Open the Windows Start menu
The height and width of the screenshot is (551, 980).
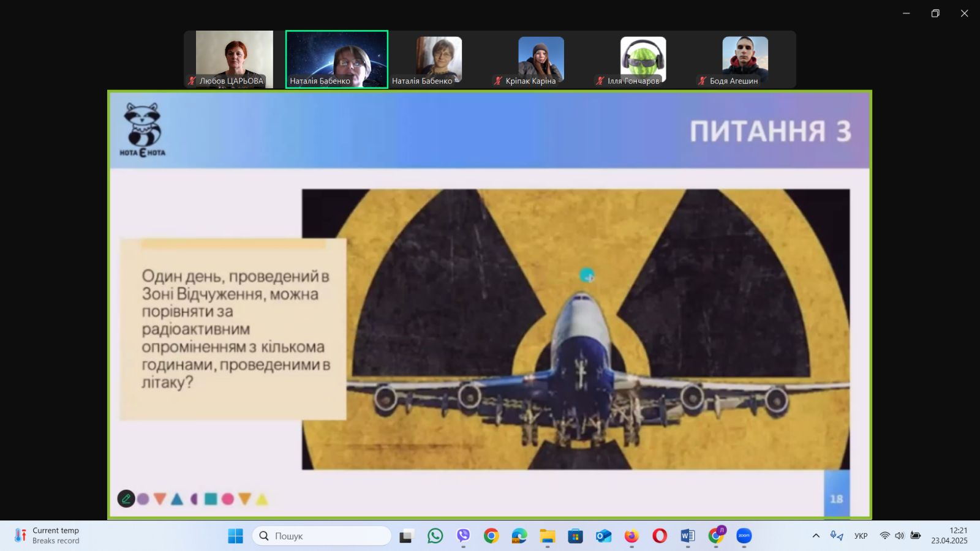pos(235,536)
